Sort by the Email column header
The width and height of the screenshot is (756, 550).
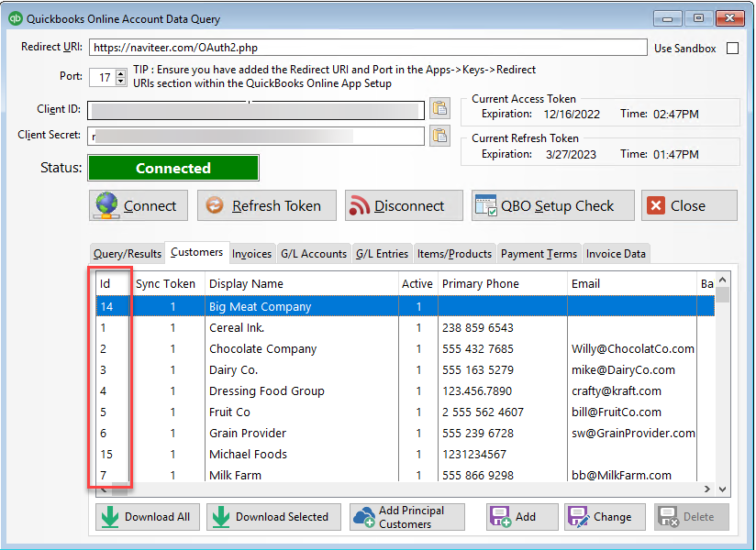click(632, 283)
